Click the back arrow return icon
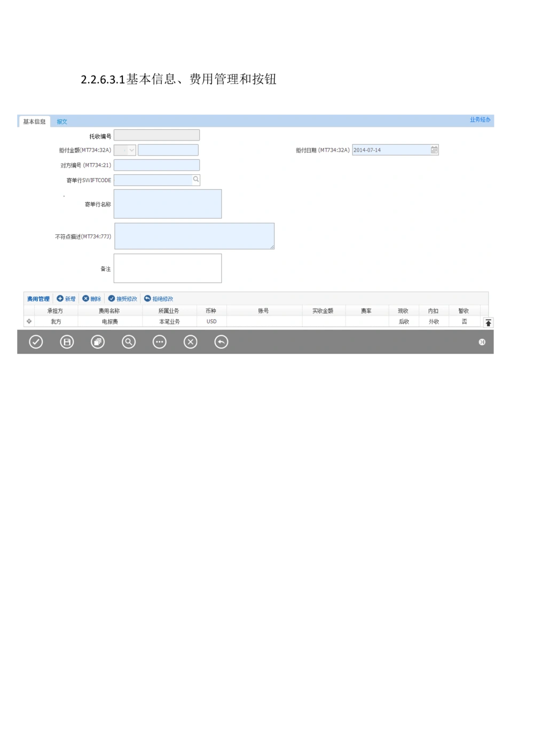 [x=221, y=342]
